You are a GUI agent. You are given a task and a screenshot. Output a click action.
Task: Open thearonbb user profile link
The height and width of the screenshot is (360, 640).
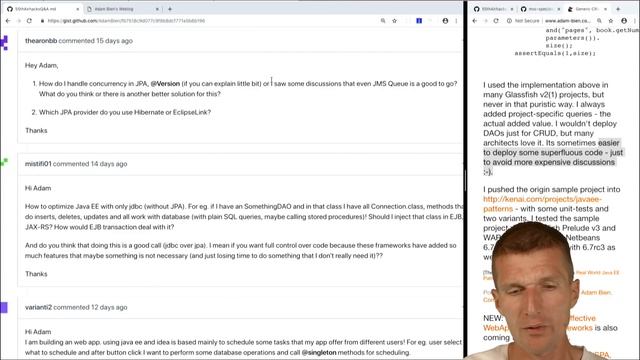pyautogui.click(x=41, y=41)
